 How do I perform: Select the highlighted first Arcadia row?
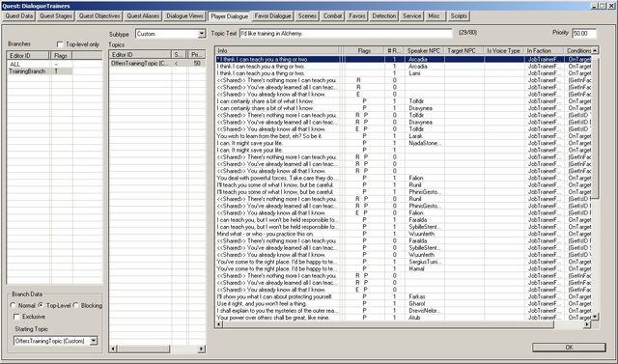[x=404, y=59]
